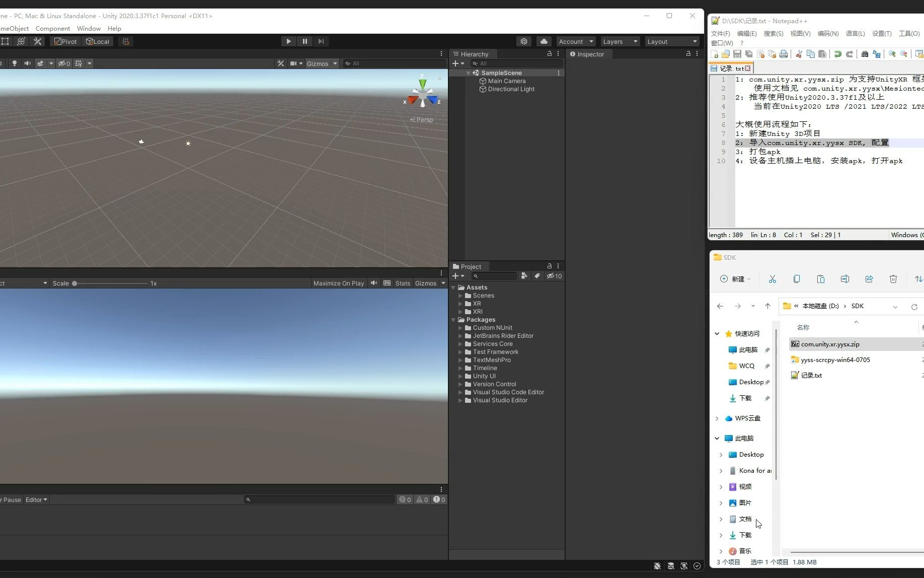Click the Play button in Unity toolbar
924x578 pixels.
click(x=288, y=41)
